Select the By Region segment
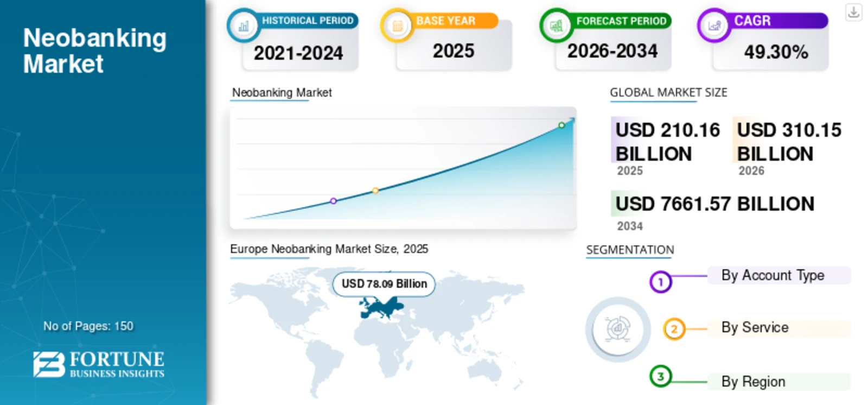Viewport: 868px width, 405px height. (x=779, y=382)
